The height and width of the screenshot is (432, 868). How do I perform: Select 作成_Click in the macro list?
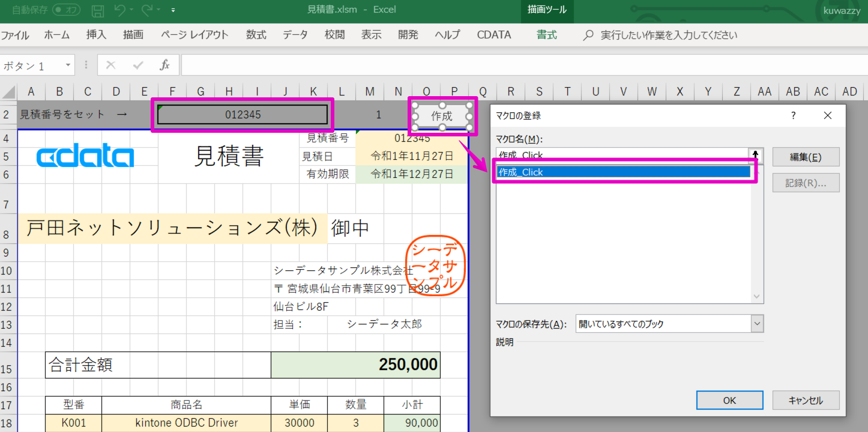(x=624, y=172)
